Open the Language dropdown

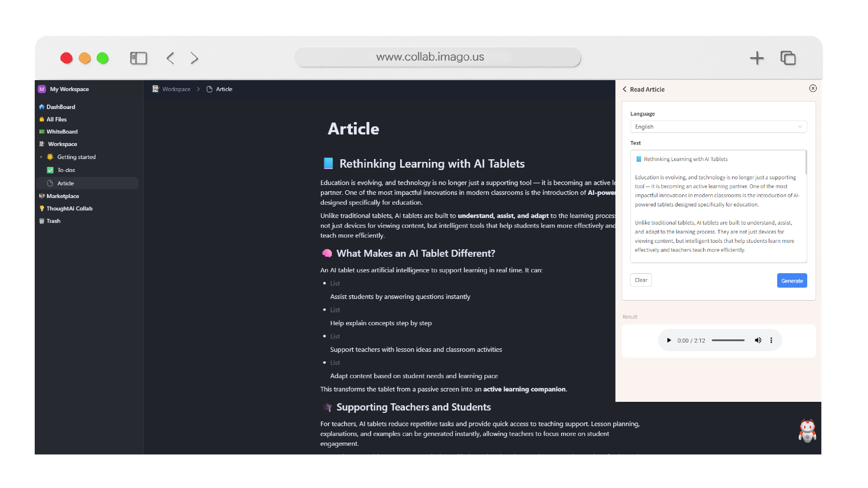tap(718, 127)
